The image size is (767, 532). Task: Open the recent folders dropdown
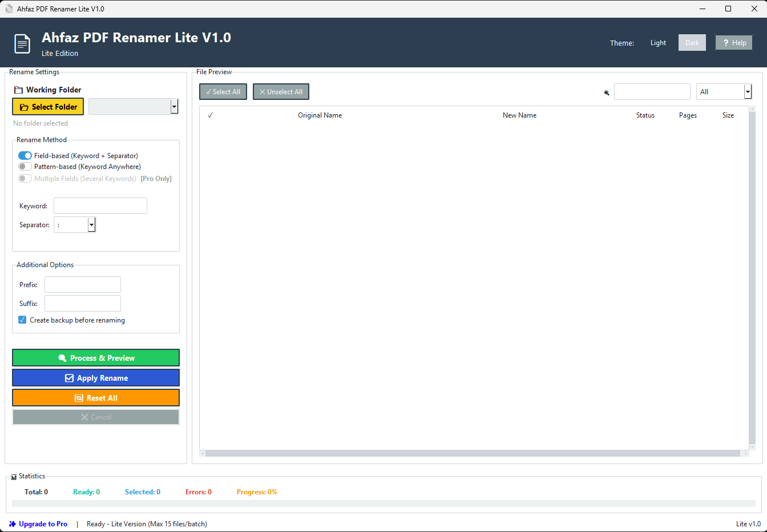click(x=174, y=107)
